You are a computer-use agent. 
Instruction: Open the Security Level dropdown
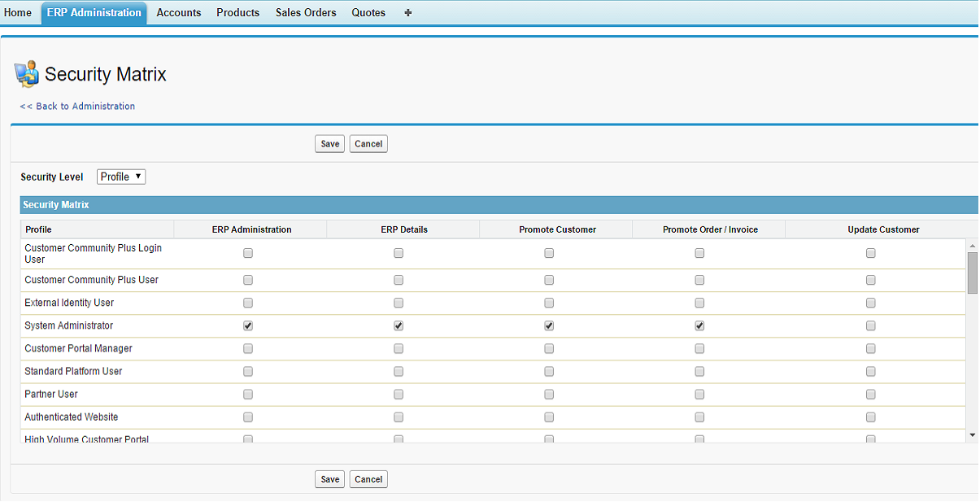[x=121, y=177]
